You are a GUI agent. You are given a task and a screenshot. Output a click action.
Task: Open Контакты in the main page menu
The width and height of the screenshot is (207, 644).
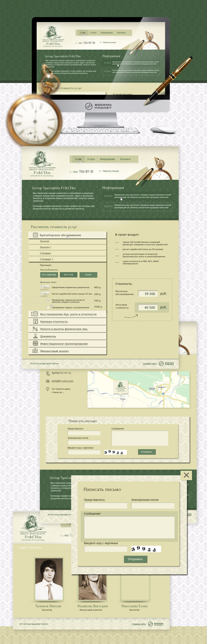(x=125, y=159)
